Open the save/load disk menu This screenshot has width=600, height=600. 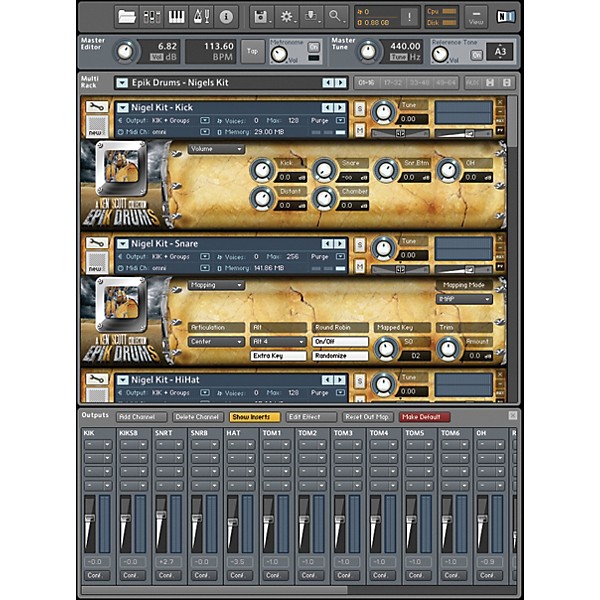click(x=262, y=17)
